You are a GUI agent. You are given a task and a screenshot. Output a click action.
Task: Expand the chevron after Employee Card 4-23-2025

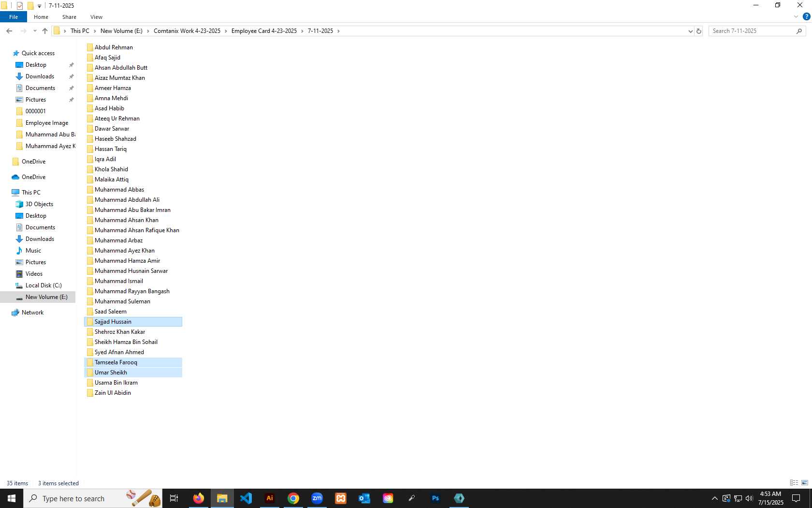coord(302,31)
